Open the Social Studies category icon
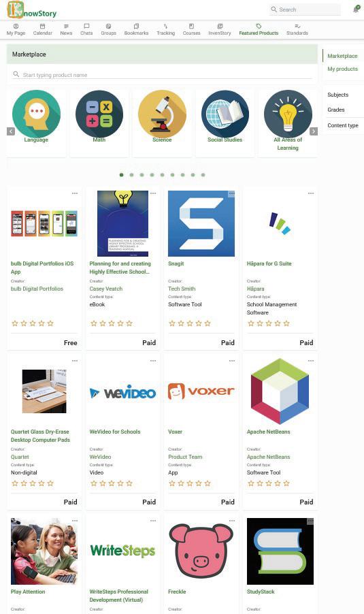 [x=225, y=114]
